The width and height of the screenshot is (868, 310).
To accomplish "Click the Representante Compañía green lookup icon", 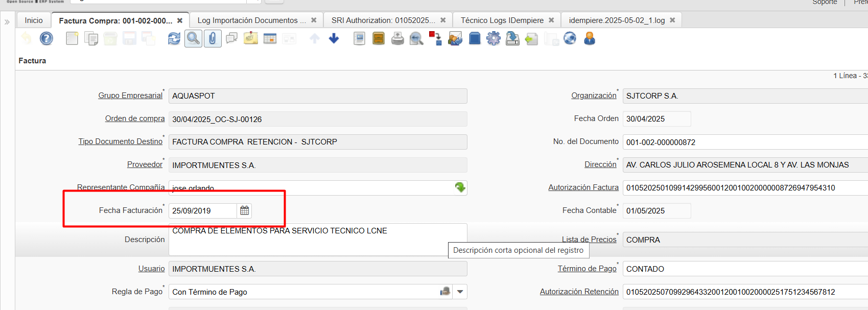I will click(460, 187).
